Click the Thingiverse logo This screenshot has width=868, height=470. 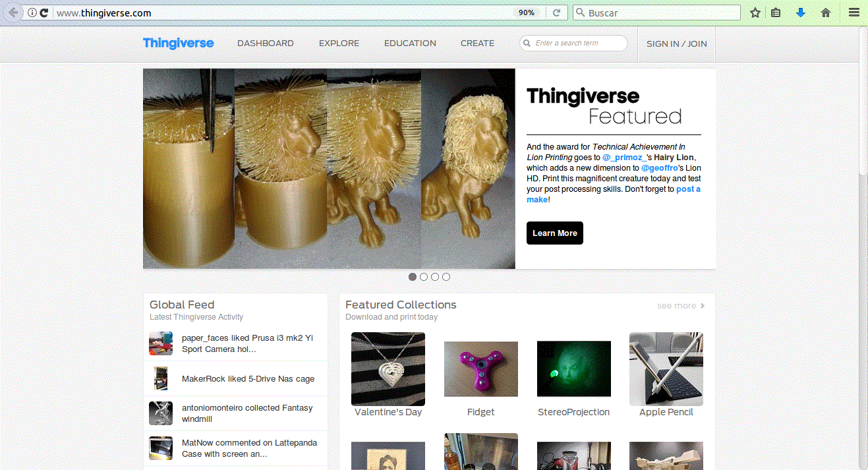point(178,43)
